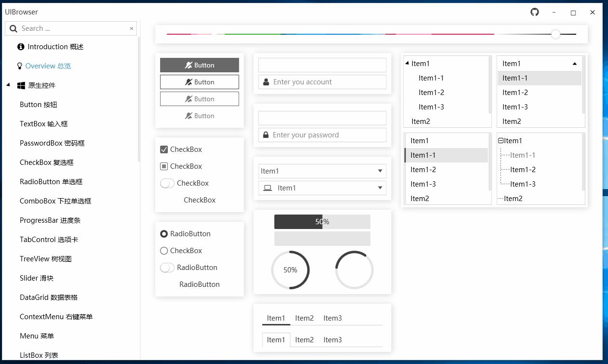Open CheckBox 复选框 in the sidebar
Viewport: 608px width, 364px height.
click(x=47, y=162)
